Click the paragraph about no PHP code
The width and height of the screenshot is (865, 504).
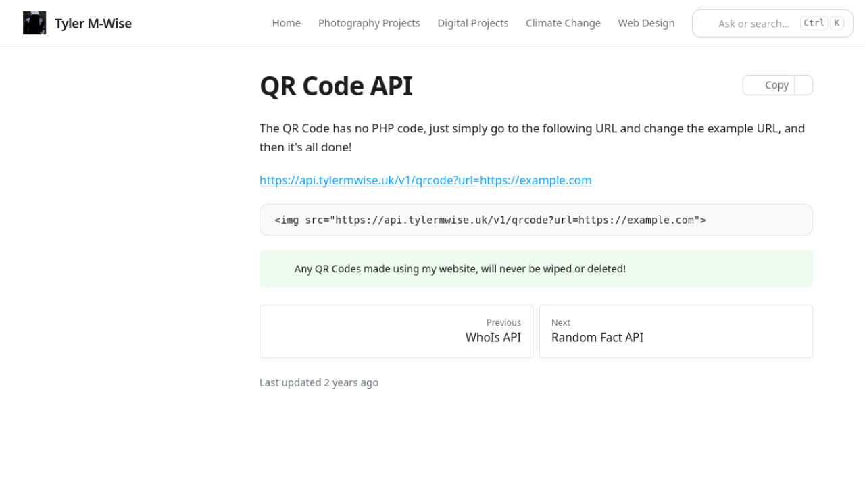tap(532, 137)
